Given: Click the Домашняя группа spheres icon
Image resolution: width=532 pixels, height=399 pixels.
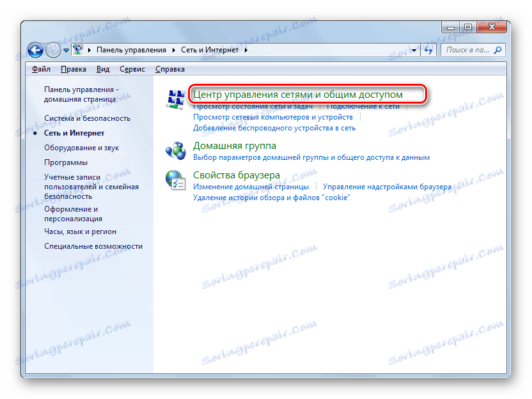Looking at the screenshot, I should 176,151.
